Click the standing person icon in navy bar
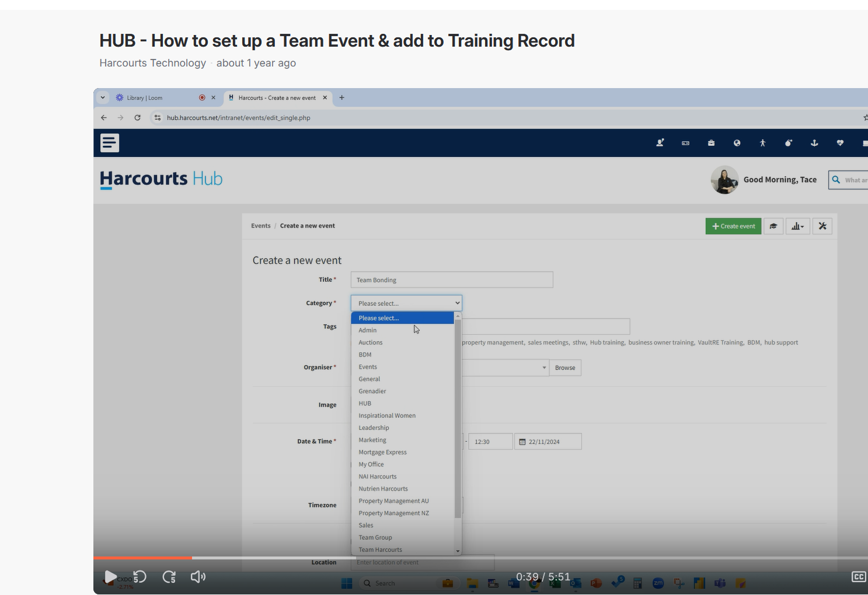 tap(762, 143)
